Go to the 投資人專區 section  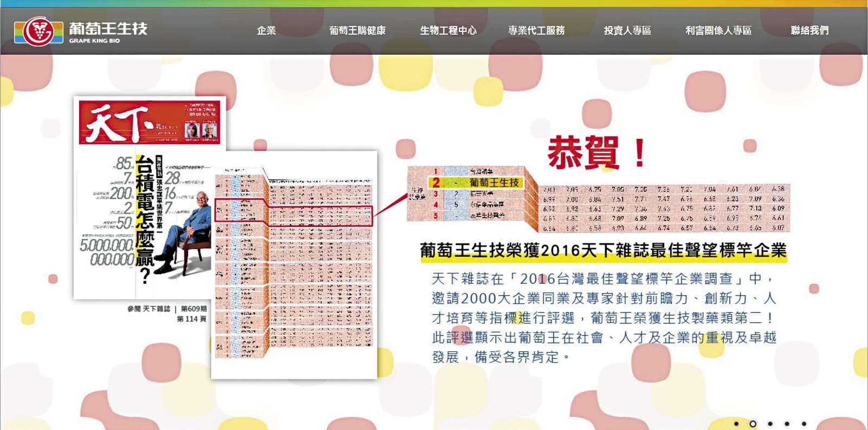coord(627,30)
